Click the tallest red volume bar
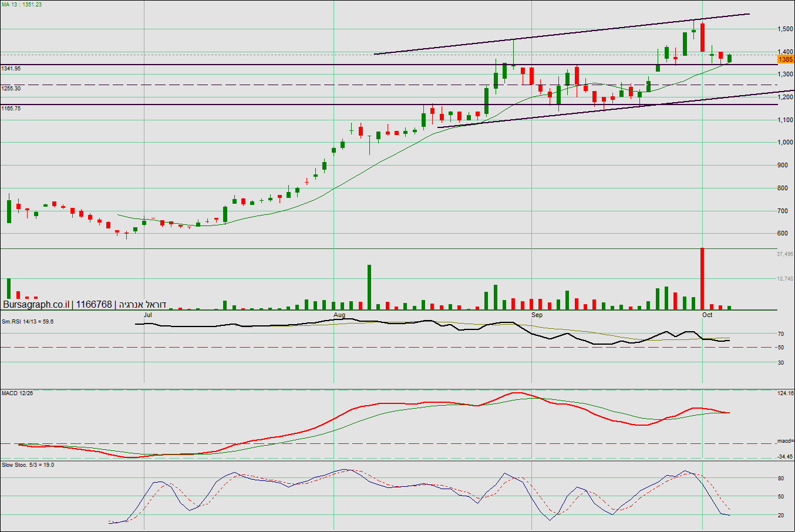The width and height of the screenshot is (795, 532). (702, 279)
